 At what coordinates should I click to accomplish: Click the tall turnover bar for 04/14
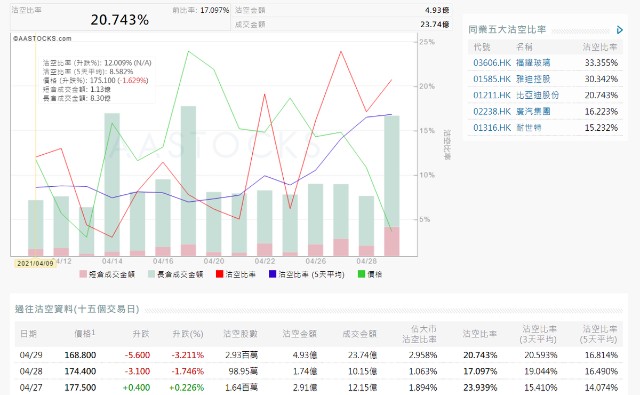point(112,184)
